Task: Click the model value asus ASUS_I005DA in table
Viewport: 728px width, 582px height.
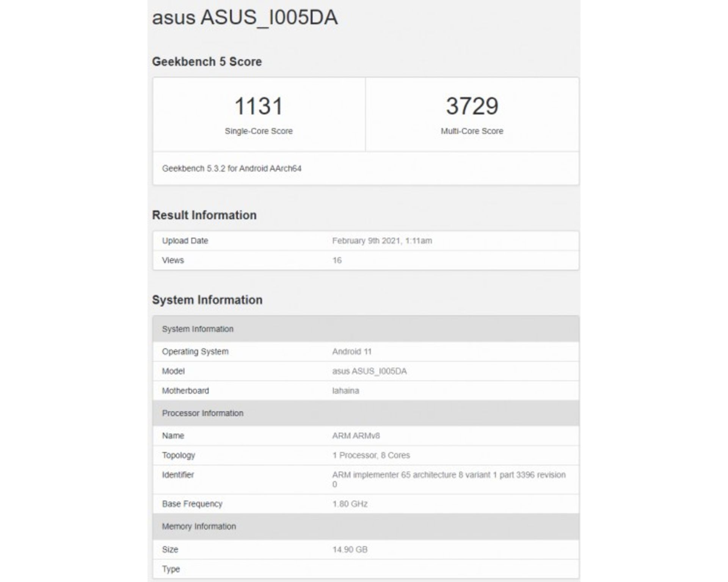Action: [x=369, y=371]
